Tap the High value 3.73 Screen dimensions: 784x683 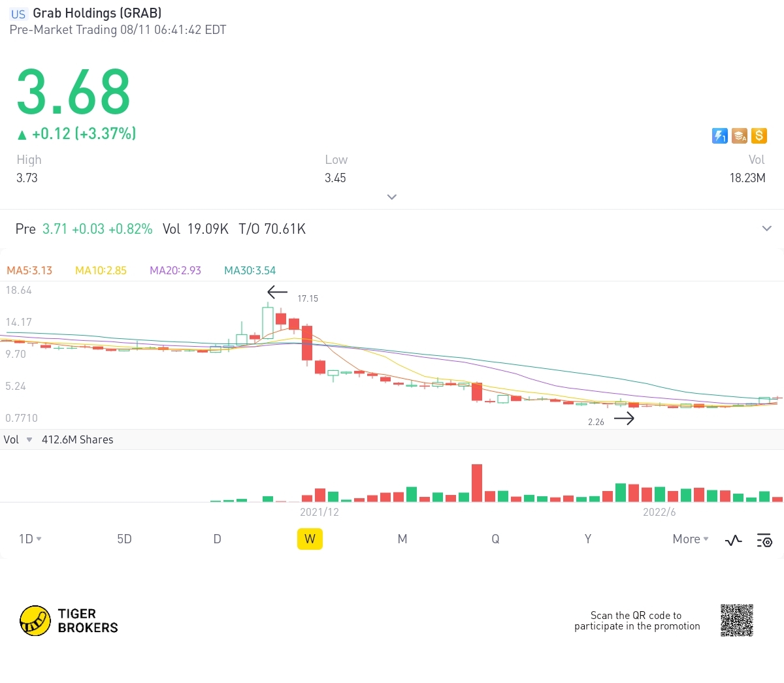click(x=27, y=178)
